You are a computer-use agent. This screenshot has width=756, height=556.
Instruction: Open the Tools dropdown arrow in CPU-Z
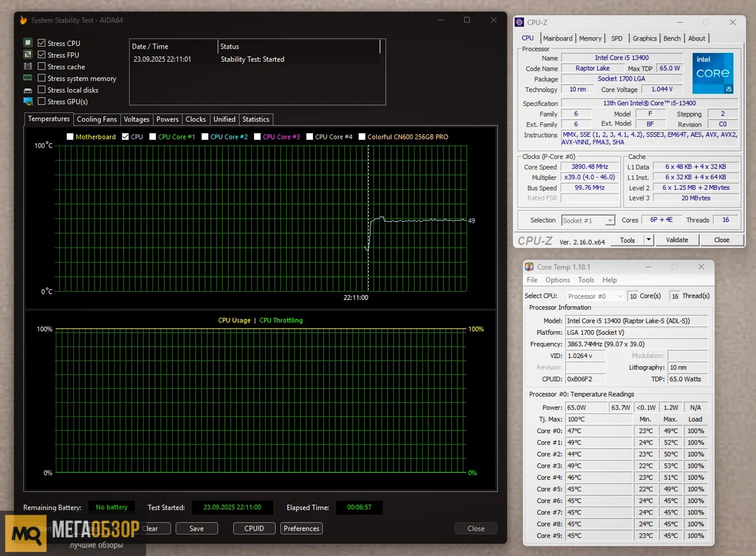point(648,240)
